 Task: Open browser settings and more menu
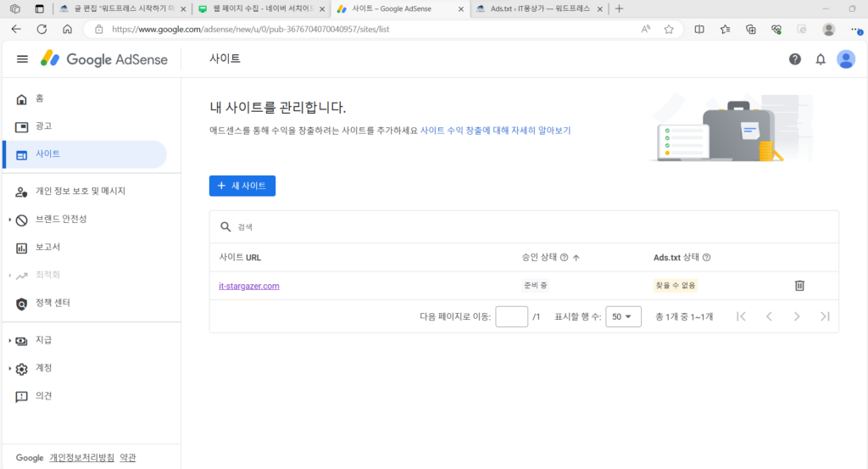tap(856, 30)
